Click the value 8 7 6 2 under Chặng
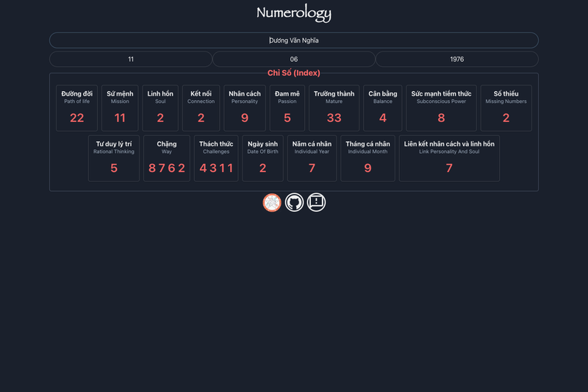This screenshot has width=588, height=392. tap(167, 168)
